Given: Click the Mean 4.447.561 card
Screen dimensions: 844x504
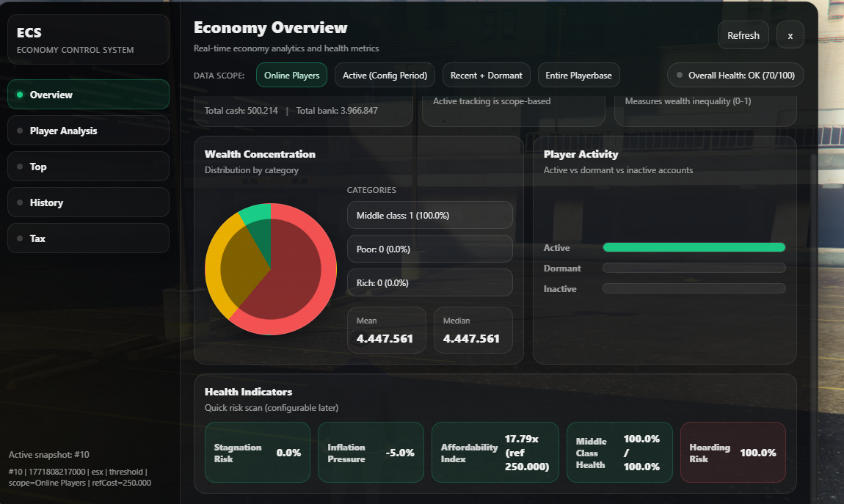Looking at the screenshot, I should click(387, 330).
